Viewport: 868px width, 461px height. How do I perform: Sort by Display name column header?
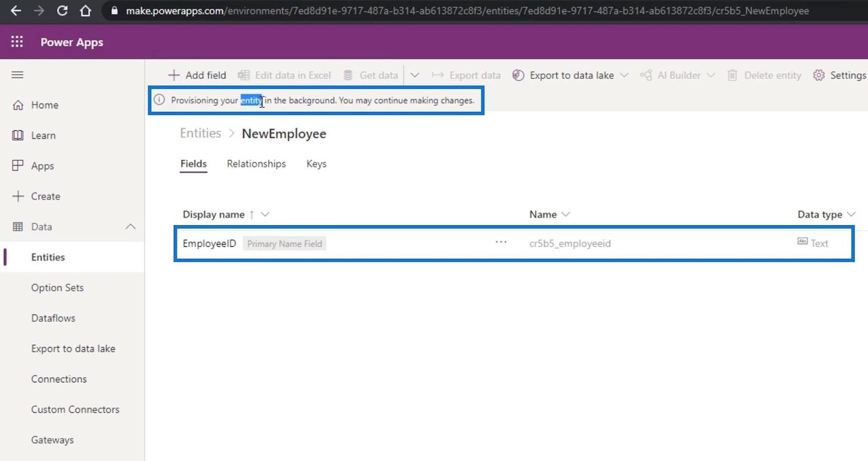tap(214, 214)
